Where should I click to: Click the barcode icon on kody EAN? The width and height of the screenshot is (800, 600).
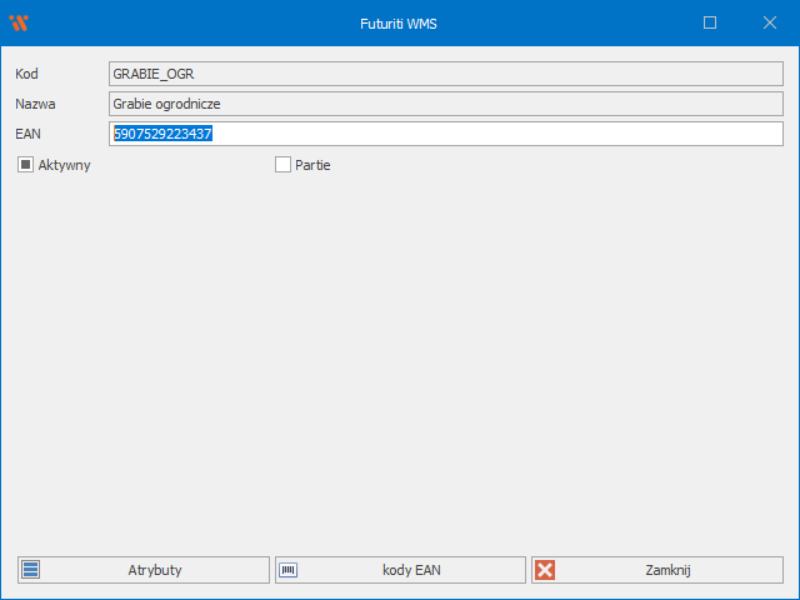[288, 570]
